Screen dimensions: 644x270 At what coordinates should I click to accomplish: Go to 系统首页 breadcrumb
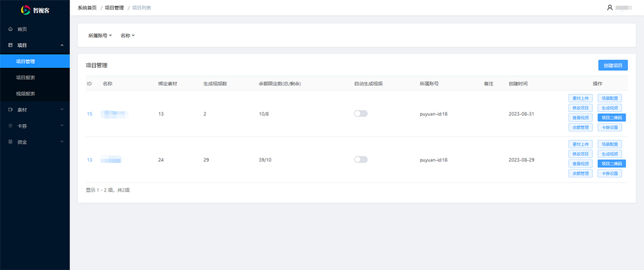tap(87, 7)
